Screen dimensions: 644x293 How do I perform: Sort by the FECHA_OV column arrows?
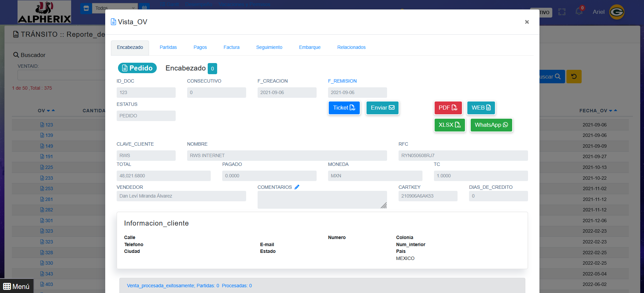click(613, 111)
